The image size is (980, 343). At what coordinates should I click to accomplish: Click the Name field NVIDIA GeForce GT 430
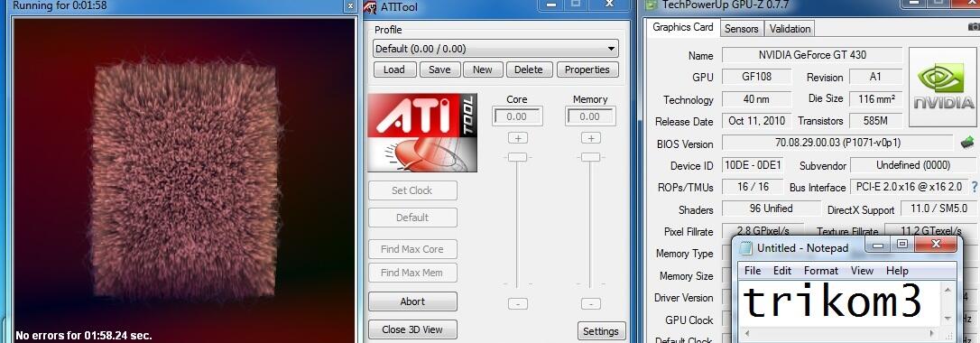(x=812, y=55)
